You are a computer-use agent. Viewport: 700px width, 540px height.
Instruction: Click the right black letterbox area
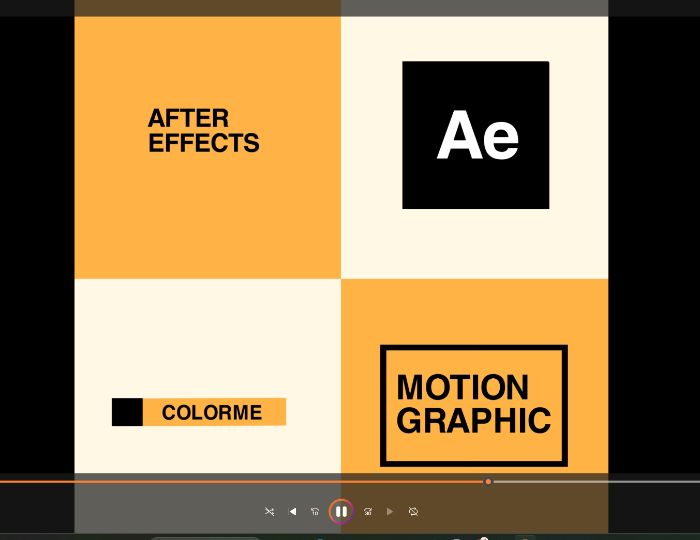point(654,245)
